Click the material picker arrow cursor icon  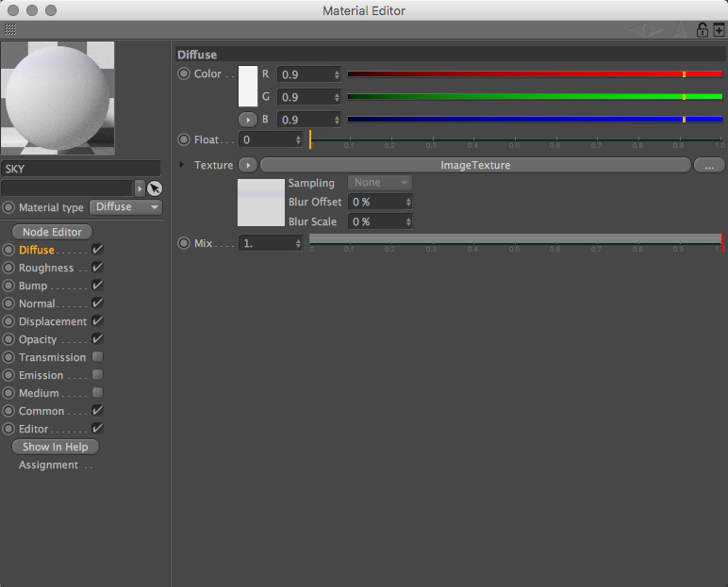[x=155, y=188]
